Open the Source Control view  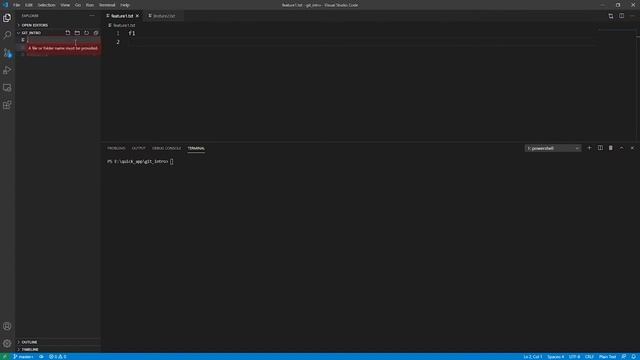coord(7,53)
